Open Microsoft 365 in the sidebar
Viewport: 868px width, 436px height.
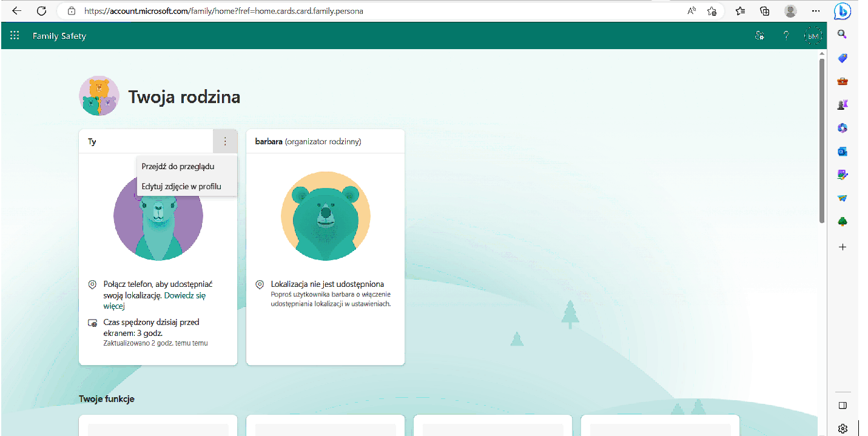(842, 128)
